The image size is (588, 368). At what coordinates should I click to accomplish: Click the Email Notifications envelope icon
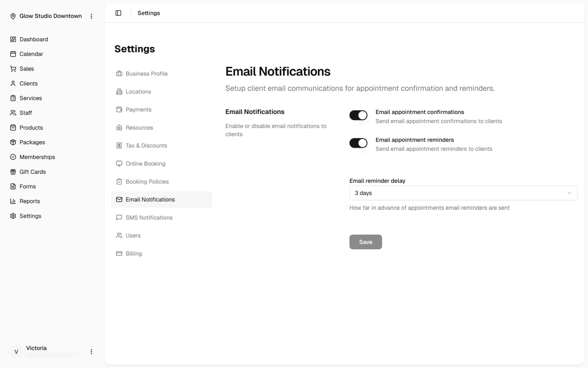click(119, 199)
